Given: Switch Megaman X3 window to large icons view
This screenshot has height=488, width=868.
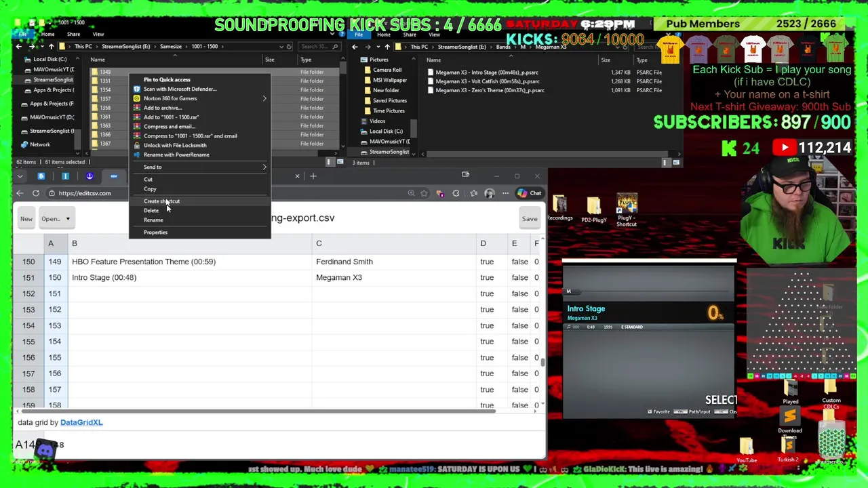Looking at the screenshot, I should pyautogui.click(x=676, y=163).
